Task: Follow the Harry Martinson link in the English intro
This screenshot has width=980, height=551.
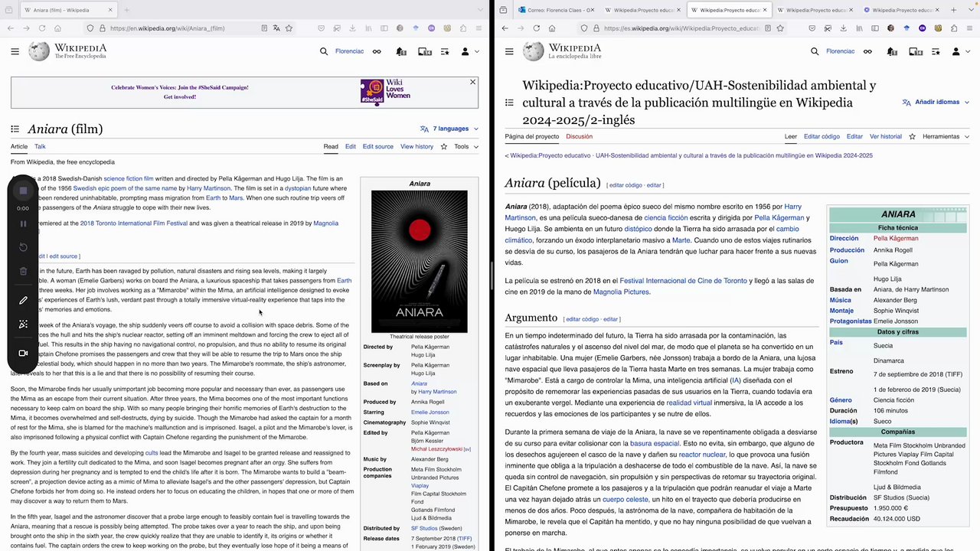Action: [209, 188]
